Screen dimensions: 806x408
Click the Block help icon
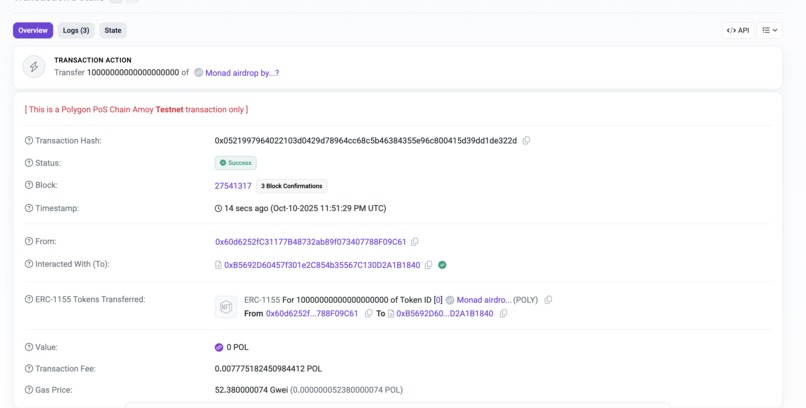(x=29, y=185)
